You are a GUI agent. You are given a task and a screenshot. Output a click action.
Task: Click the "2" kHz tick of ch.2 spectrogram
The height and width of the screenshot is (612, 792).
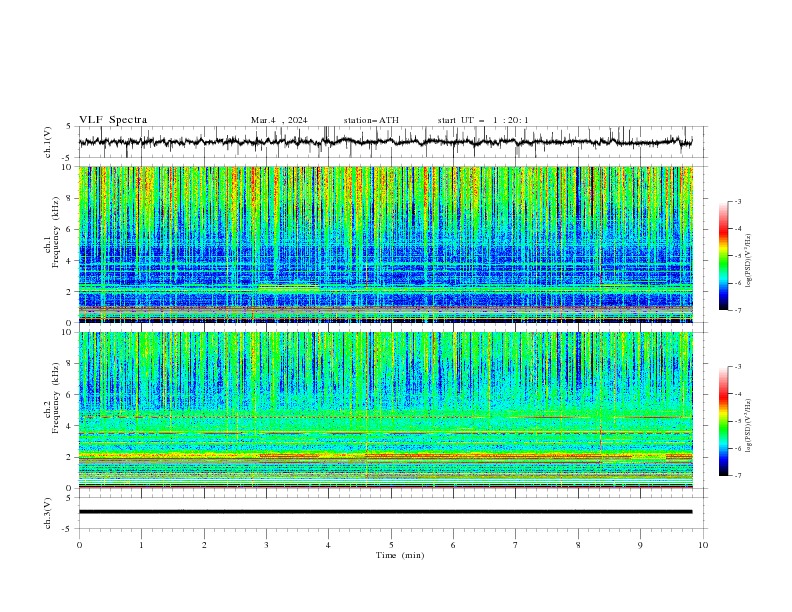(70, 457)
